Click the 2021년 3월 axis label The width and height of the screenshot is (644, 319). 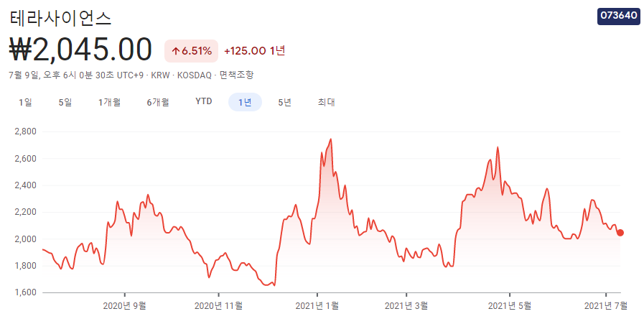click(406, 306)
